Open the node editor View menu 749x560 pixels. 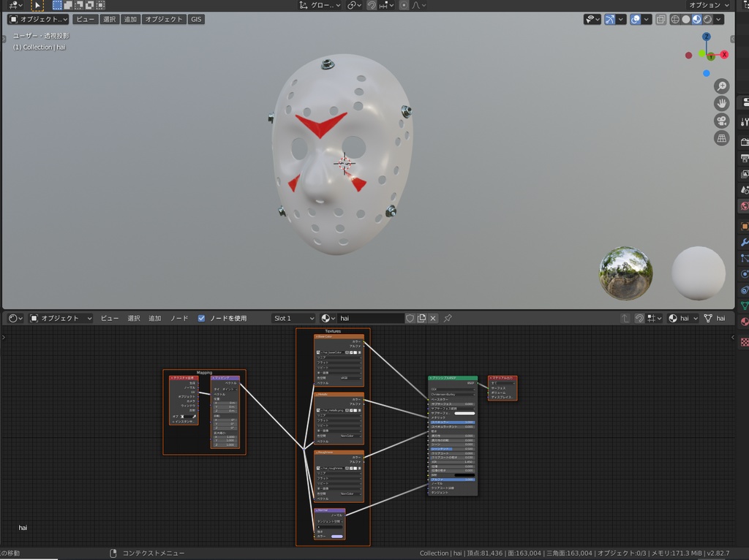tap(110, 318)
